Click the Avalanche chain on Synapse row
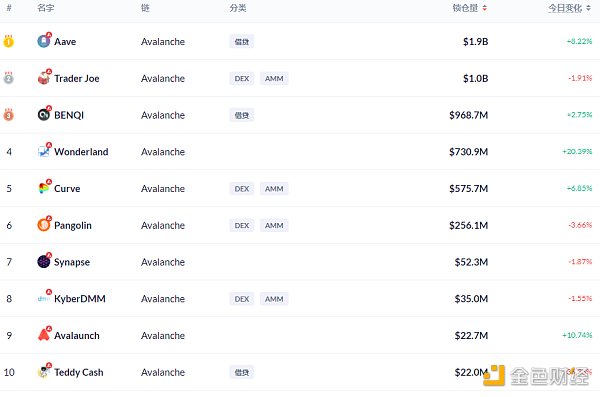Image resolution: width=600 pixels, height=397 pixels. point(163,262)
